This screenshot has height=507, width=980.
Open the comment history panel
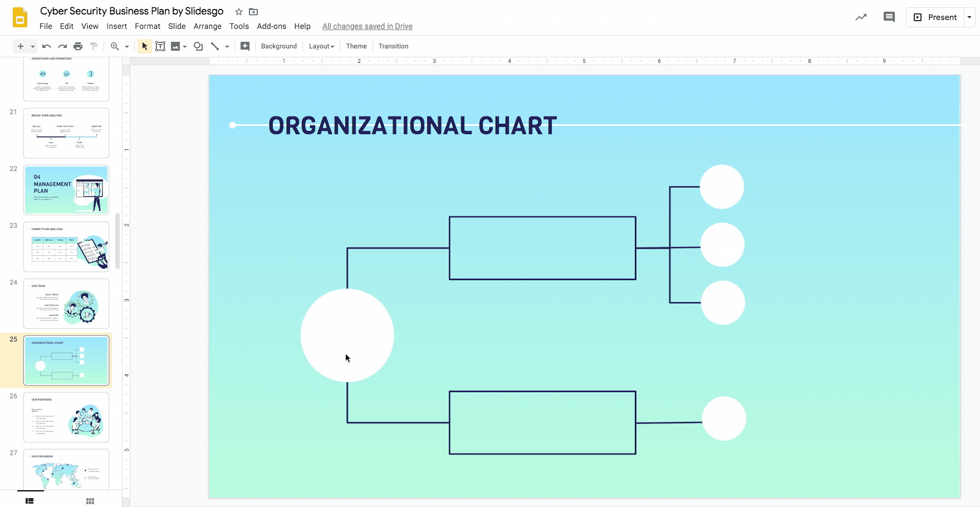tap(889, 17)
